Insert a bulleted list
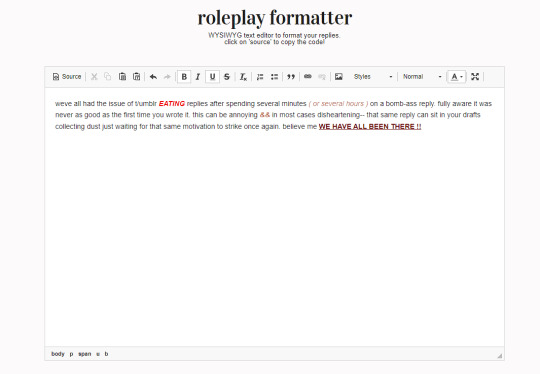Screen dimensions: 540x374 (274, 76)
